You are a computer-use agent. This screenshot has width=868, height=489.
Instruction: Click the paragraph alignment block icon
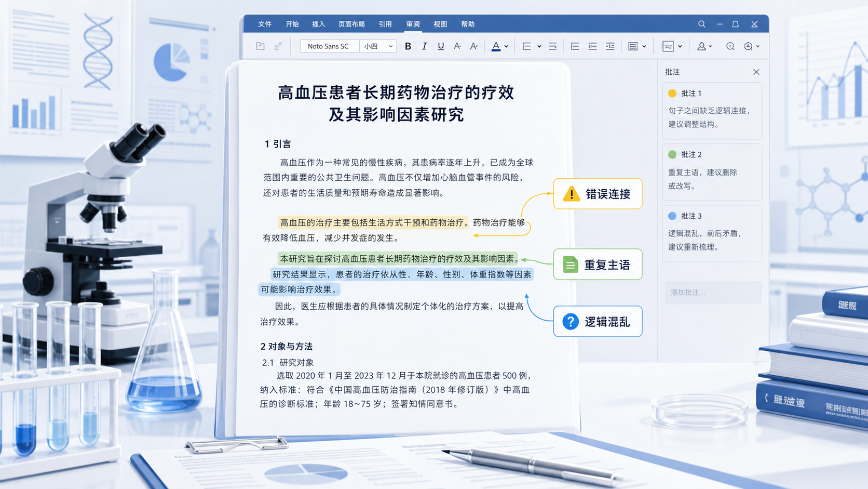click(632, 46)
